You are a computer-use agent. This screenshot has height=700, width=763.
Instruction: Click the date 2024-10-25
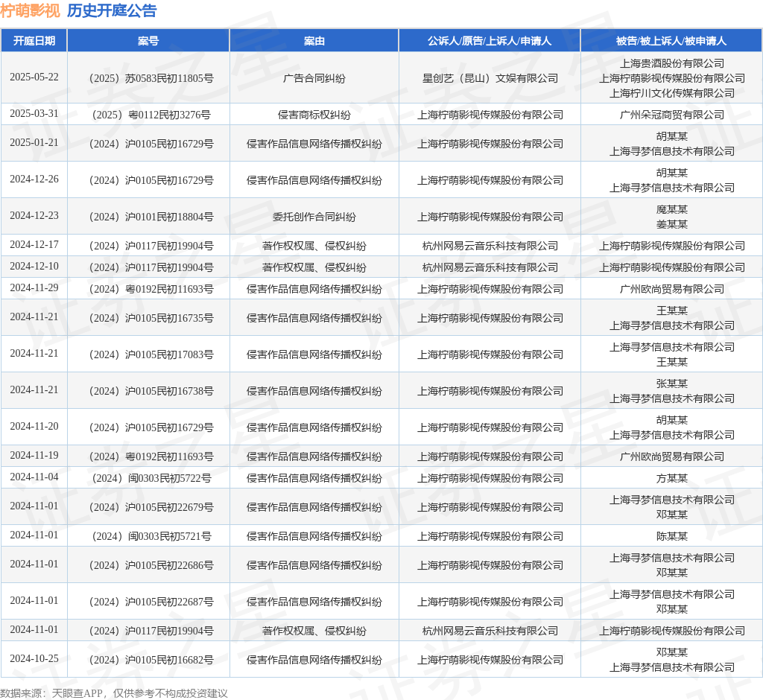tap(34, 659)
